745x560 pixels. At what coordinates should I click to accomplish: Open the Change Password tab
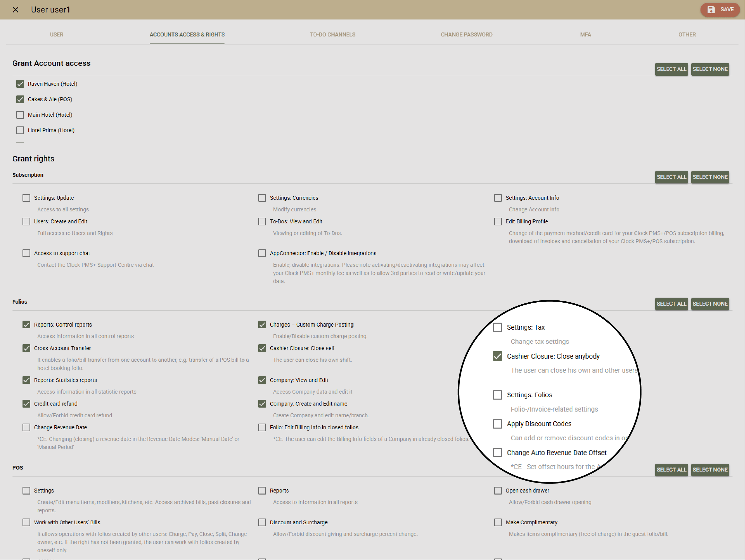466,35
